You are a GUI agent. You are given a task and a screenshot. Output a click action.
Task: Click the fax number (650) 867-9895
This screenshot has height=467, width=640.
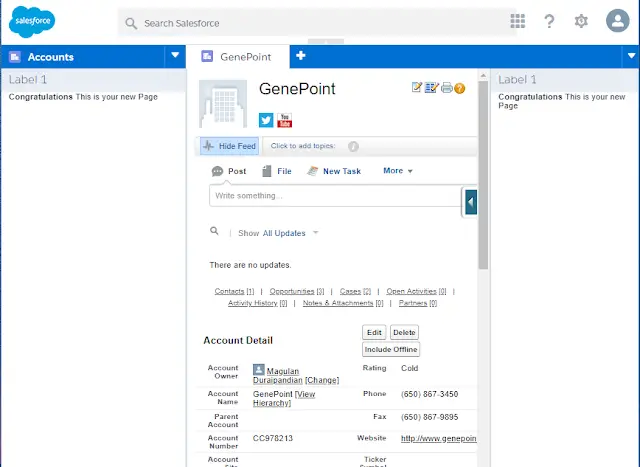tap(429, 417)
